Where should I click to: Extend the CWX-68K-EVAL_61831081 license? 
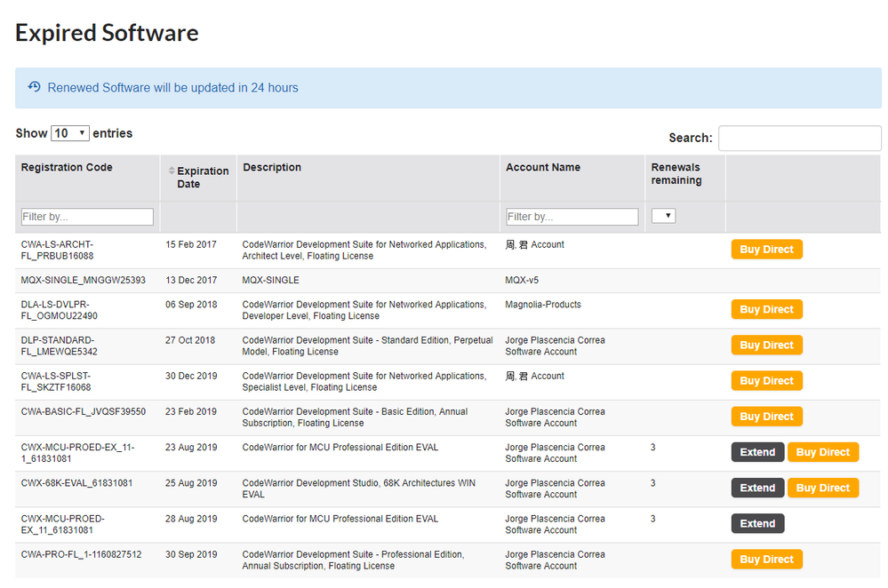(x=757, y=488)
